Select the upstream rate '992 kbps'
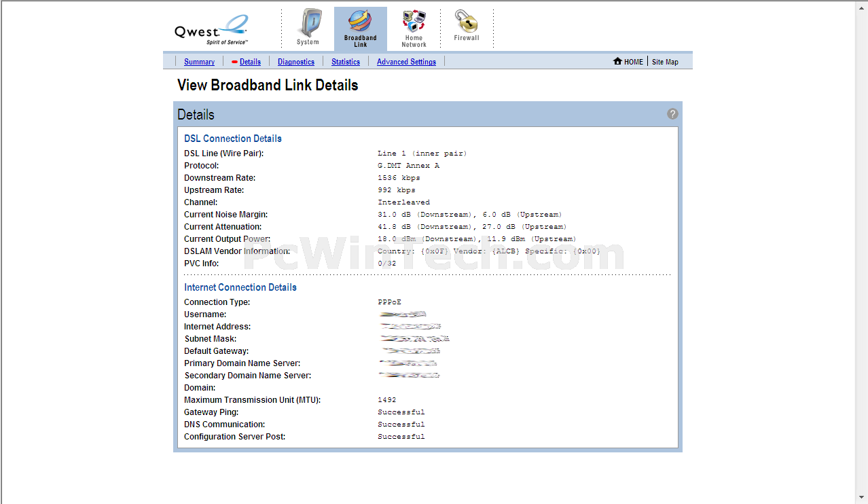The width and height of the screenshot is (868, 504). click(396, 190)
